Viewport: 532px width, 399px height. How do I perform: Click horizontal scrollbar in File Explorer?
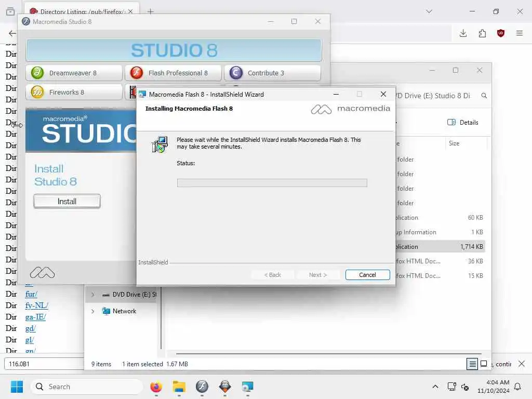coord(328,354)
